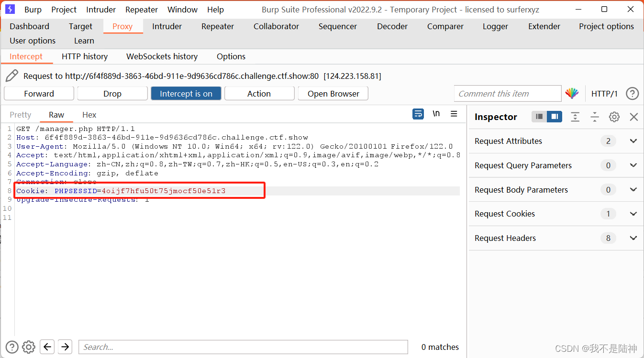Switch editor to Hex view
This screenshot has width=644, height=358.
pos(89,115)
